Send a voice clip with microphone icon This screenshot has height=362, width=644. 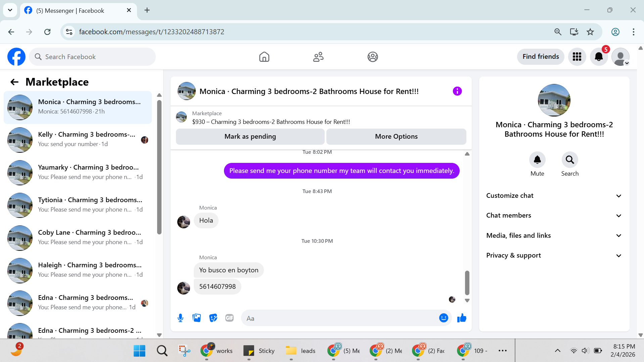(180, 318)
